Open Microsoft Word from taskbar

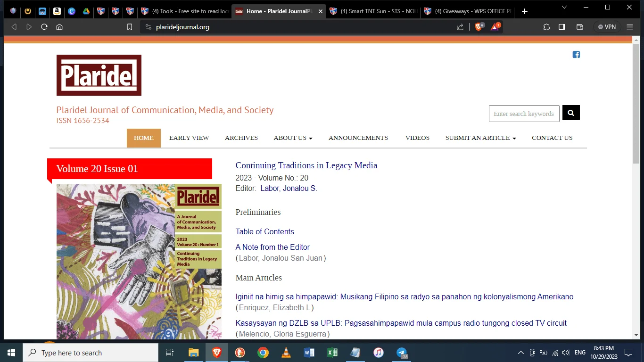(309, 353)
